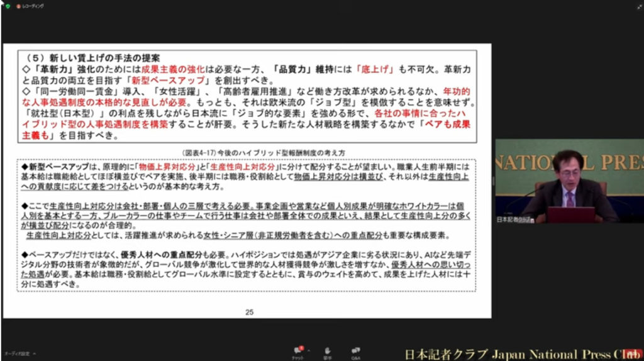Expand the chat options arrow
Screen dimensions: 644x361
click(x=308, y=351)
